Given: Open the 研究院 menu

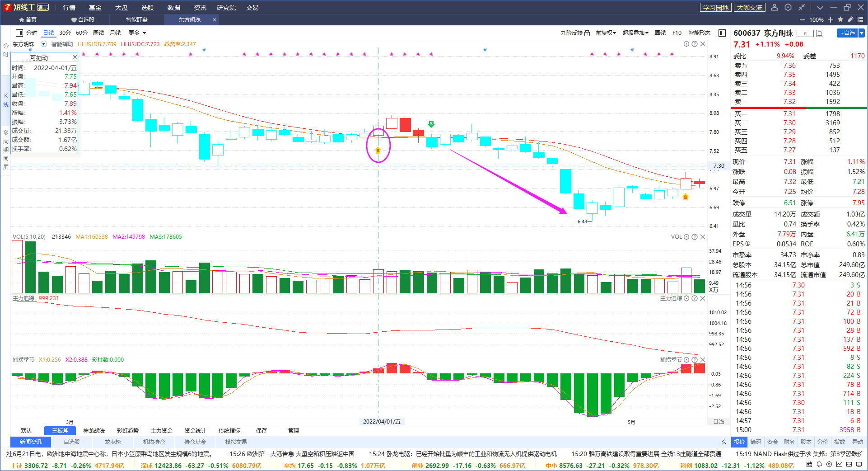Looking at the screenshot, I should point(226,8).
